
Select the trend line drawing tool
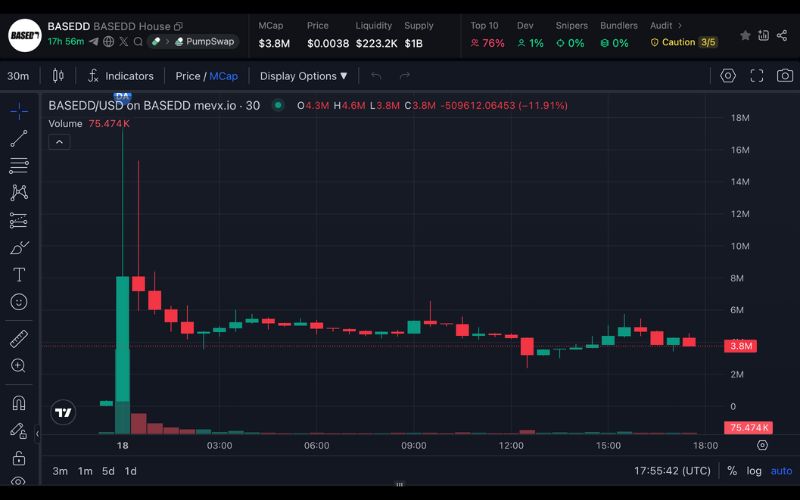pyautogui.click(x=19, y=138)
